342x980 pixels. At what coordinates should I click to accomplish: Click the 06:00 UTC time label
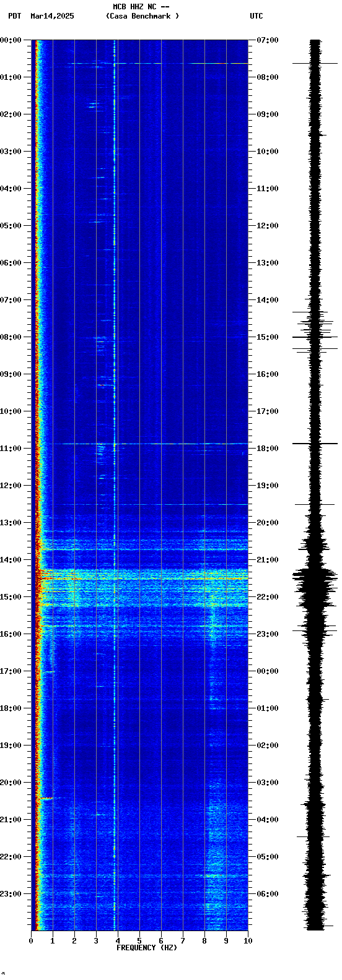[268, 894]
